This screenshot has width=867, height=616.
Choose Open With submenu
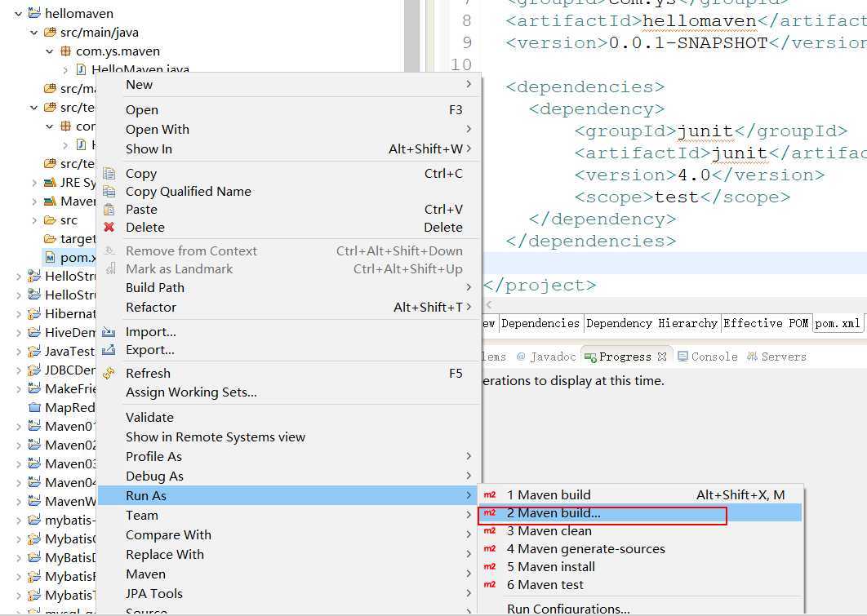coord(289,129)
